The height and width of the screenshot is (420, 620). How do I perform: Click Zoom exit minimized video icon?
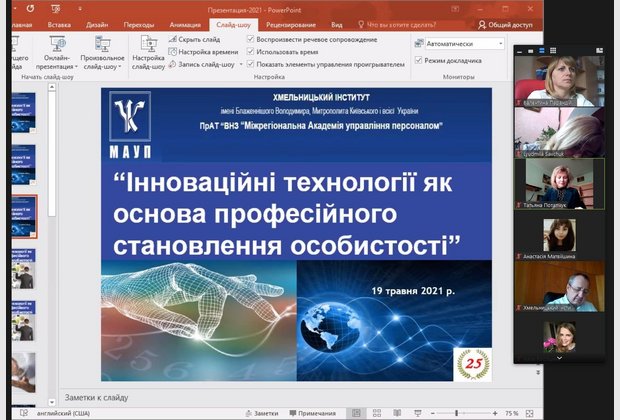tap(599, 51)
